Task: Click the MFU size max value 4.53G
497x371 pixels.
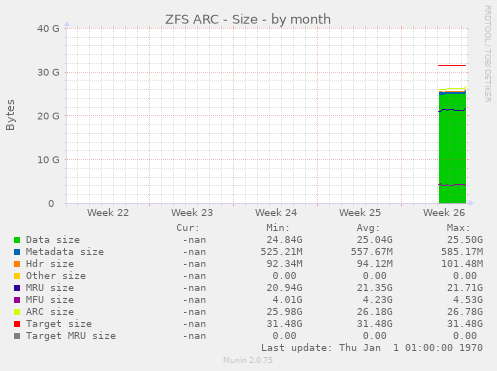Action: click(468, 300)
